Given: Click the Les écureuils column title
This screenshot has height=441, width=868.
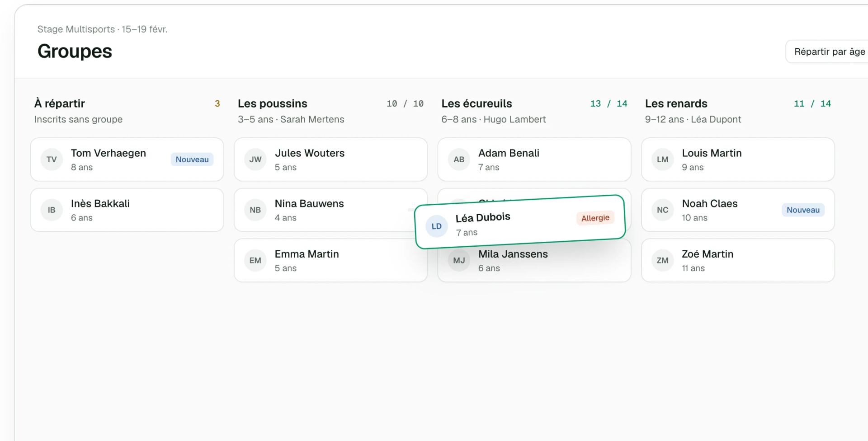Looking at the screenshot, I should coord(477,103).
